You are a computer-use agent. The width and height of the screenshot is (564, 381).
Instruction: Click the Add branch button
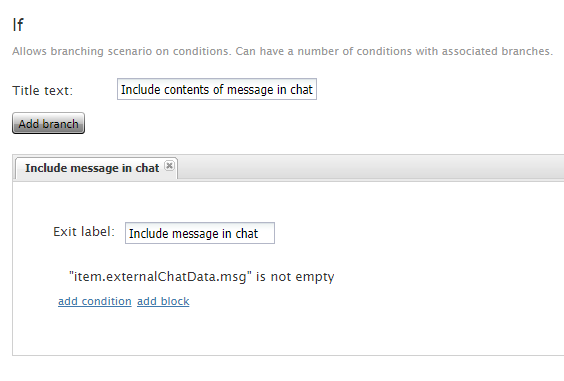tap(49, 123)
